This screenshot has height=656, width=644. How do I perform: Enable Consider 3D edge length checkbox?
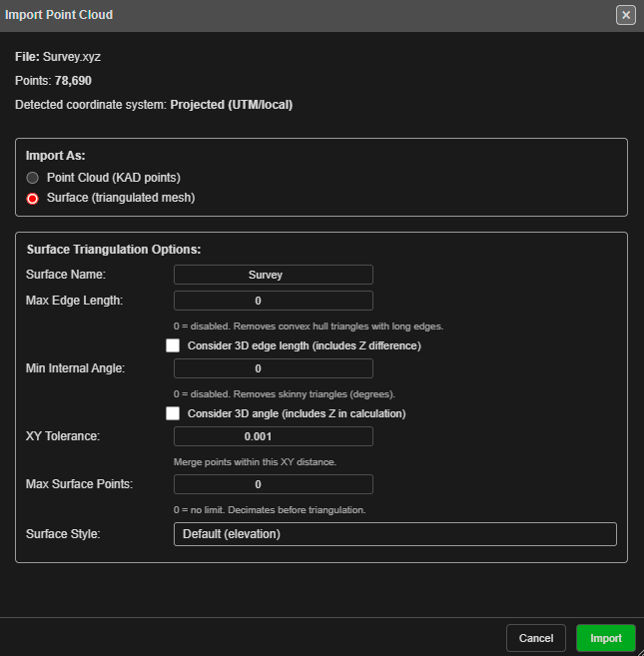(x=173, y=345)
